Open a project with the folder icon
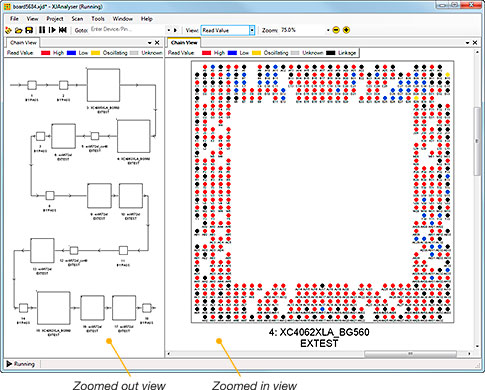This screenshot has width=485, height=390. click(19, 30)
